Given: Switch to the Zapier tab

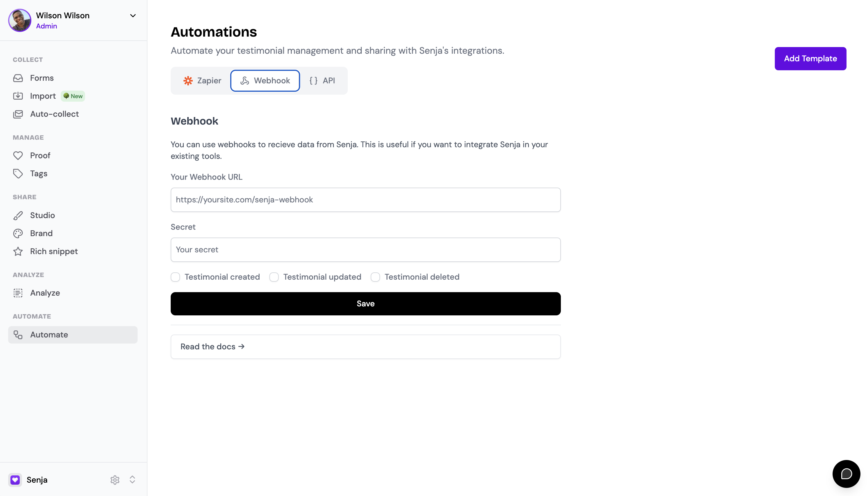Looking at the screenshot, I should pos(202,81).
